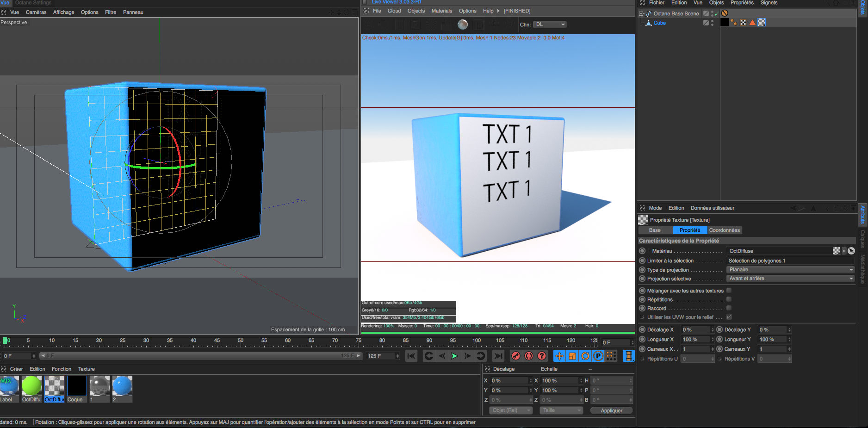Viewport: 868px width, 428px height.
Task: Toggle parameter keyframe recording
Action: pos(598,356)
